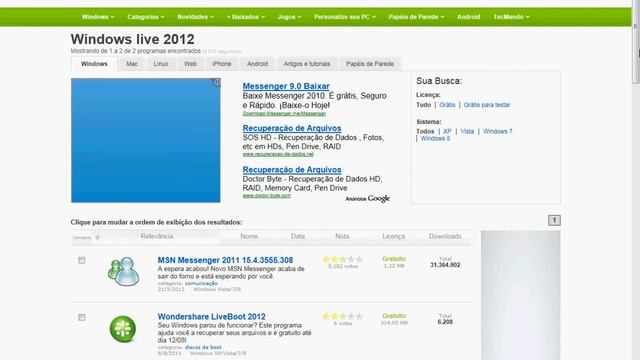Open the Artigos e tutoriais tab
The height and width of the screenshot is (360, 640).
click(x=307, y=64)
